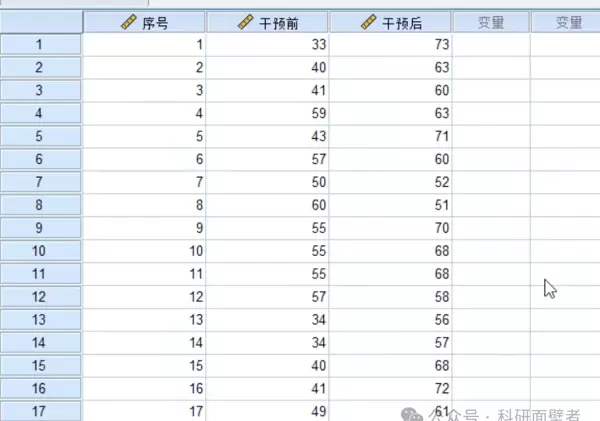Click 干预后 cell showing 52 in row 7
Image resolution: width=600 pixels, height=421 pixels.
[392, 182]
